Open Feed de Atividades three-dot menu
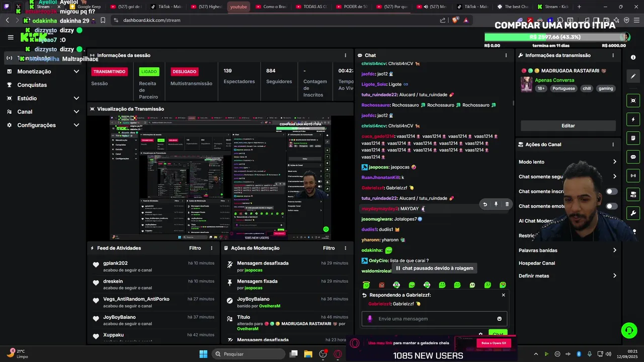The height and width of the screenshot is (362, 644). (x=211, y=248)
